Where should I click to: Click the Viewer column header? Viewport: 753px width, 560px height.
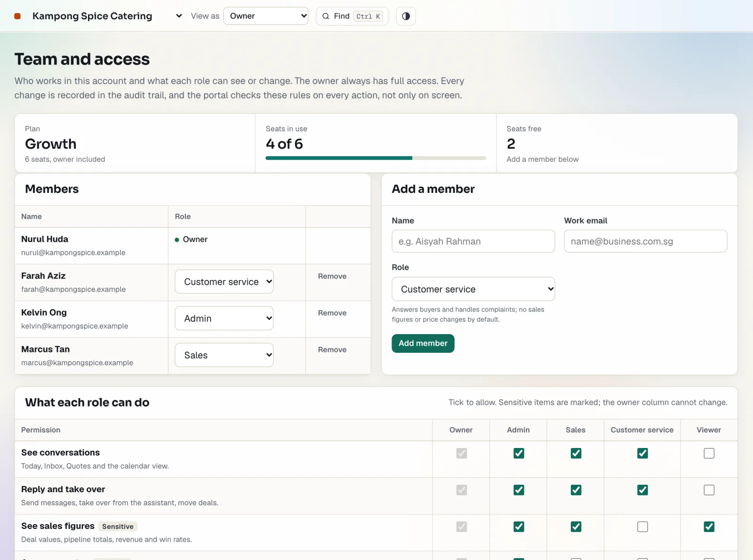click(709, 430)
